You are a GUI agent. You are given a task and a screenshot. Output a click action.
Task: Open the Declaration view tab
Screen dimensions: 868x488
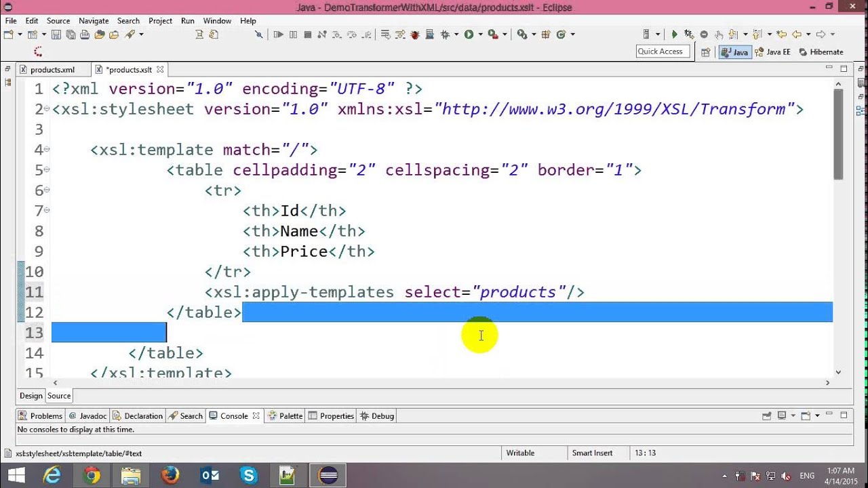pos(138,415)
